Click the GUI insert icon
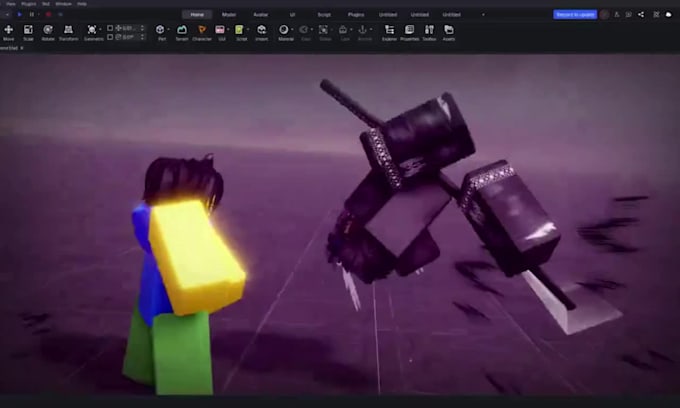The image size is (680, 408). [x=220, y=29]
